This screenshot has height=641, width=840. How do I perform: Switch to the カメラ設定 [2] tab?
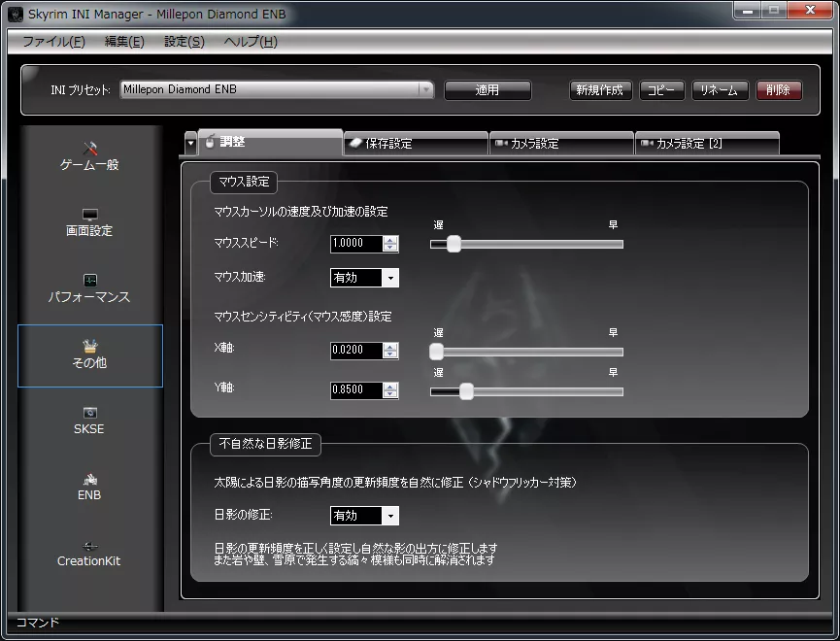(707, 144)
